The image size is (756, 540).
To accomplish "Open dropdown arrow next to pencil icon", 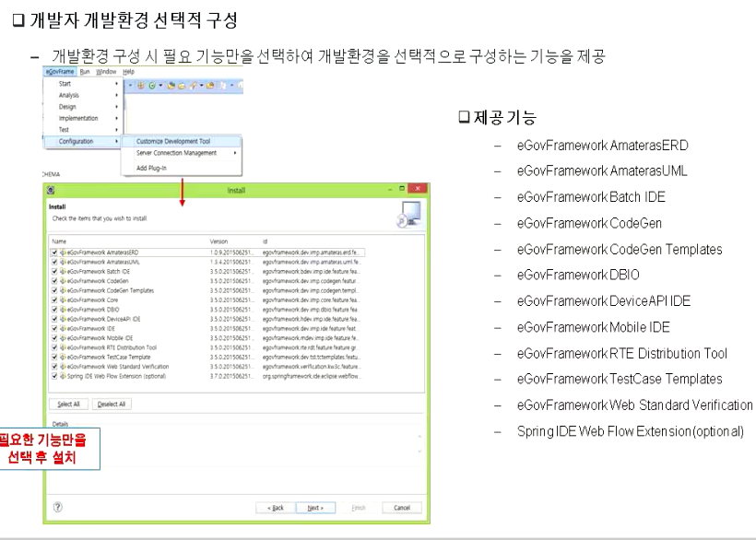I will (201, 86).
